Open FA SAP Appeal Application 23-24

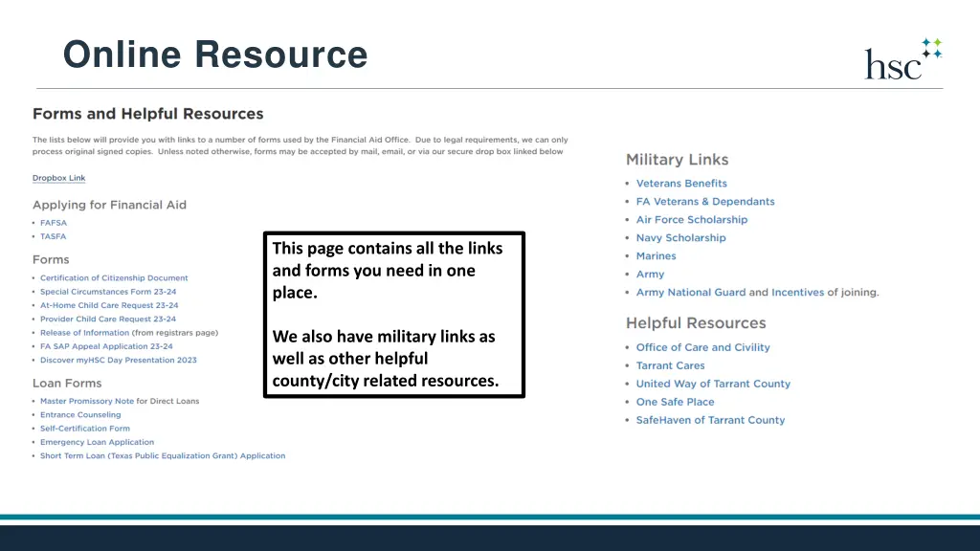(105, 345)
